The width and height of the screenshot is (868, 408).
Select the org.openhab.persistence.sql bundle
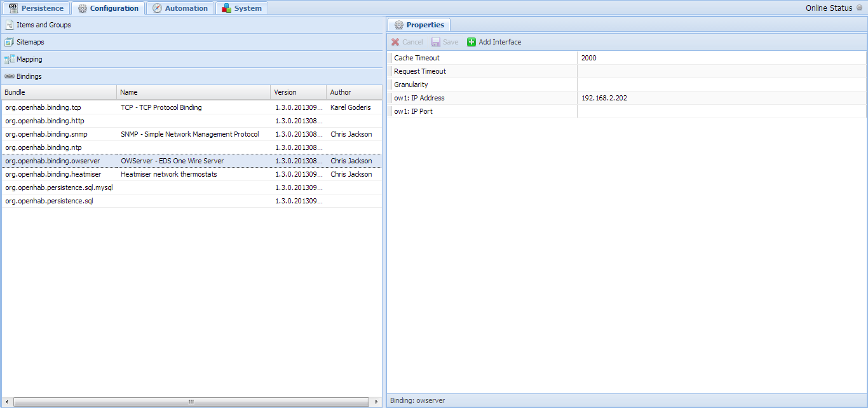49,201
